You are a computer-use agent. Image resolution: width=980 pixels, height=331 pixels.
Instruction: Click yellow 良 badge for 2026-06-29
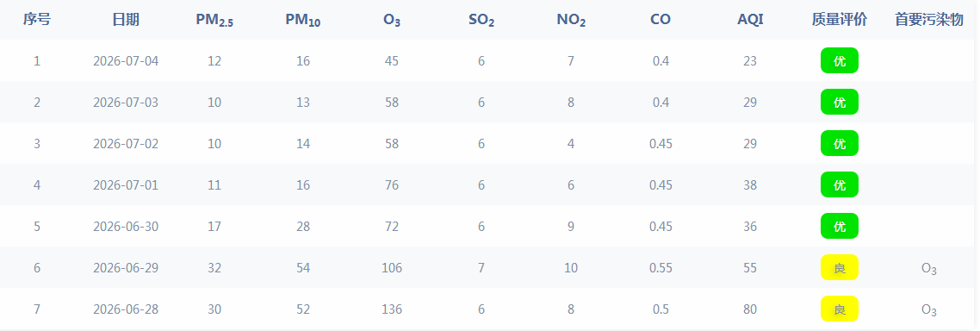point(840,268)
